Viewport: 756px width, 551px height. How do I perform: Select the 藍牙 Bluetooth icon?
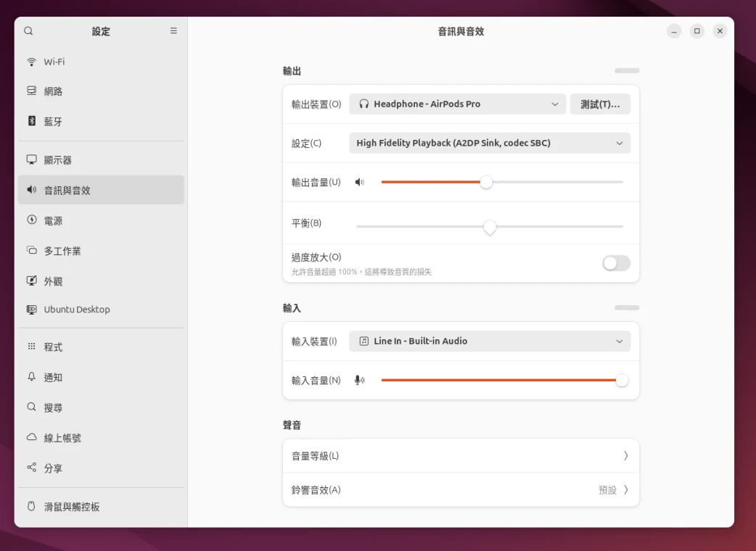[x=31, y=121]
